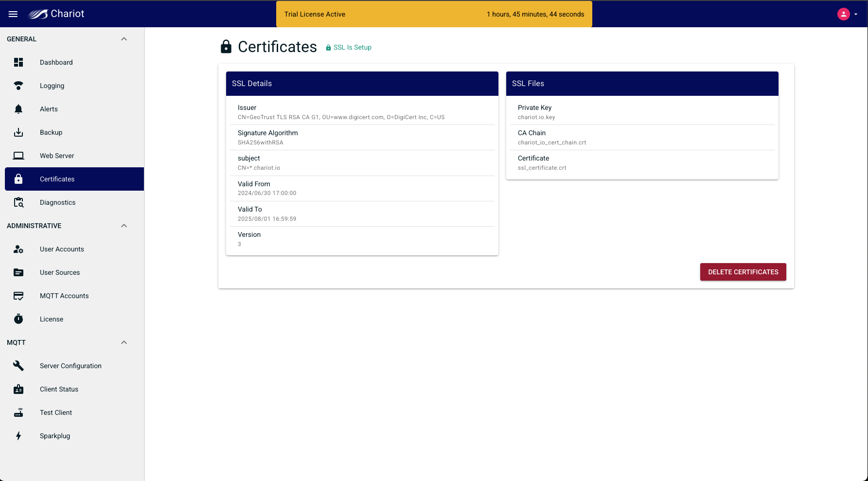The width and height of the screenshot is (868, 481).
Task: Open the Web Server page
Action: [x=57, y=156]
